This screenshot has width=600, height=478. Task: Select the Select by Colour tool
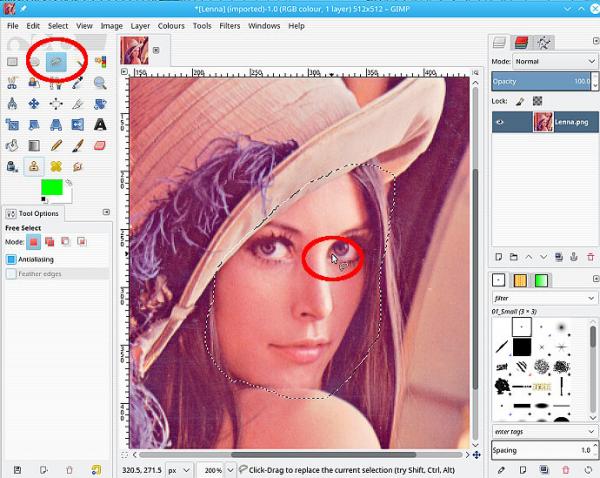(x=100, y=61)
